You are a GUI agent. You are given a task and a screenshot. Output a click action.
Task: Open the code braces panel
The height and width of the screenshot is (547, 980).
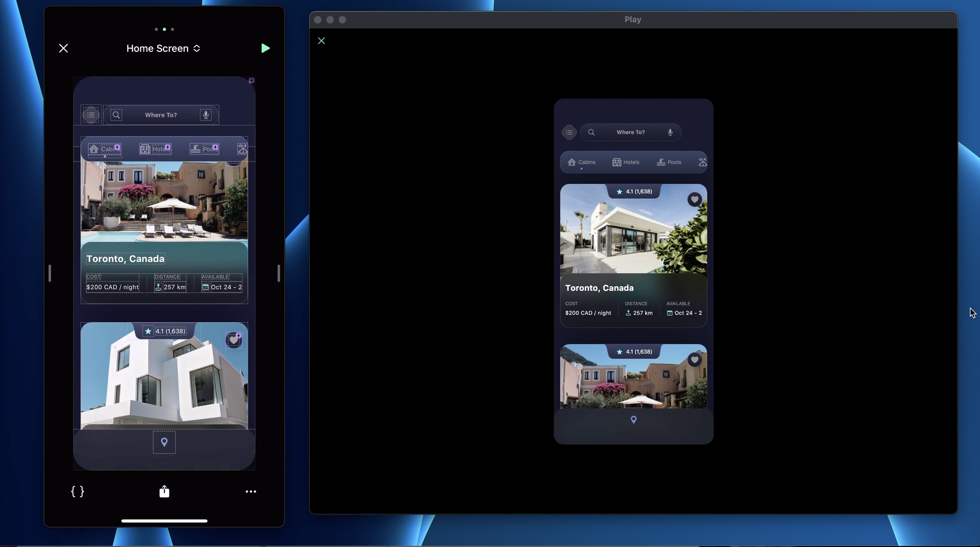pos(78,491)
